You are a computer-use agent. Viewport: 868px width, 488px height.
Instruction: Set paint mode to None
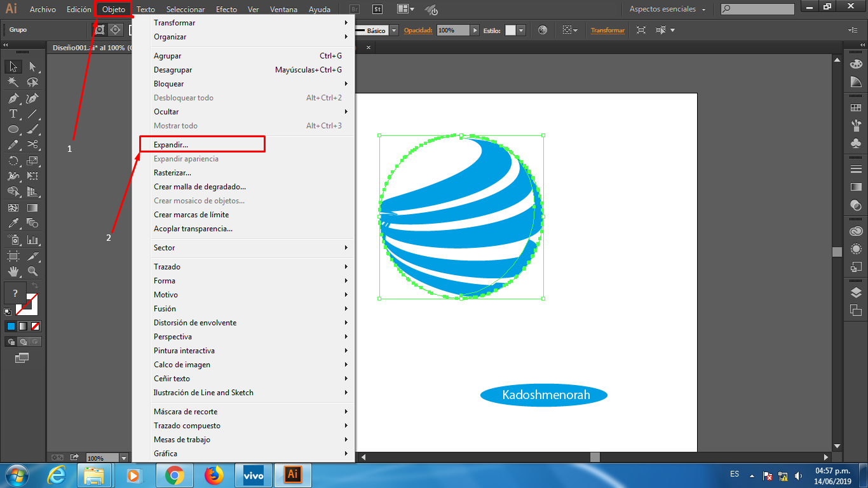36,327
